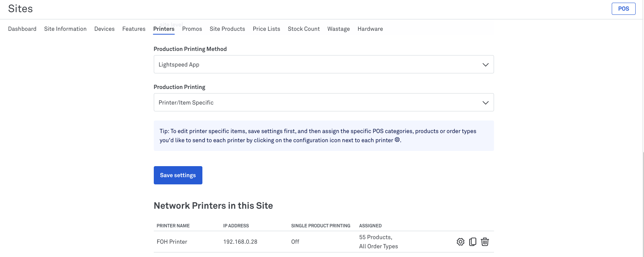Select FOH Printer name cell
Image resolution: width=644 pixels, height=257 pixels.
(172, 242)
